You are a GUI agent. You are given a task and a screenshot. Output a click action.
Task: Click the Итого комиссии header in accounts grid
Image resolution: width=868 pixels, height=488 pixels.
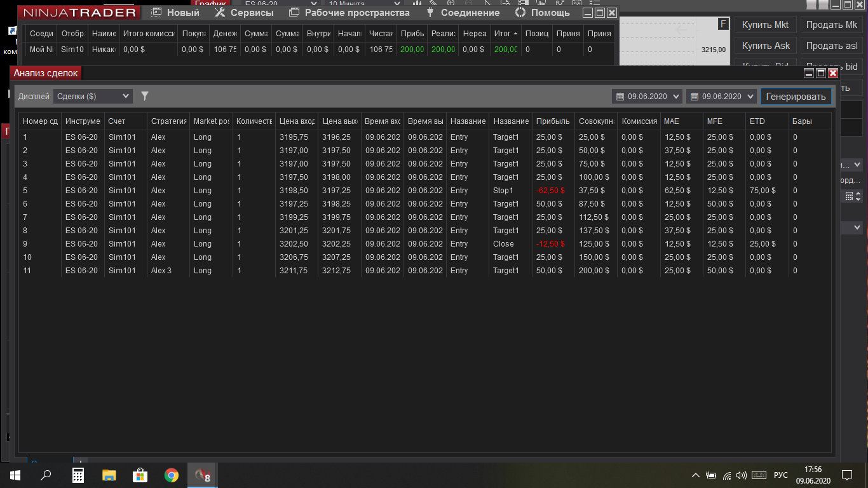pyautogui.click(x=149, y=33)
